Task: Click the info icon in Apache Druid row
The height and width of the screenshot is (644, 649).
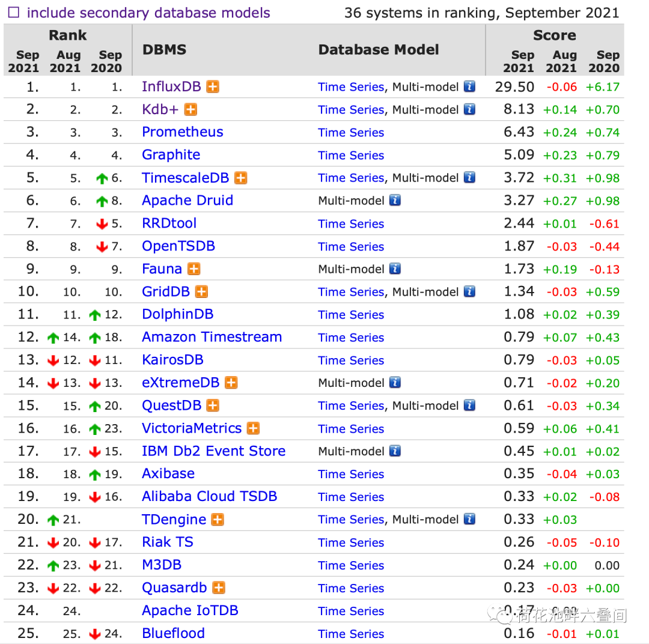Action: (395, 200)
